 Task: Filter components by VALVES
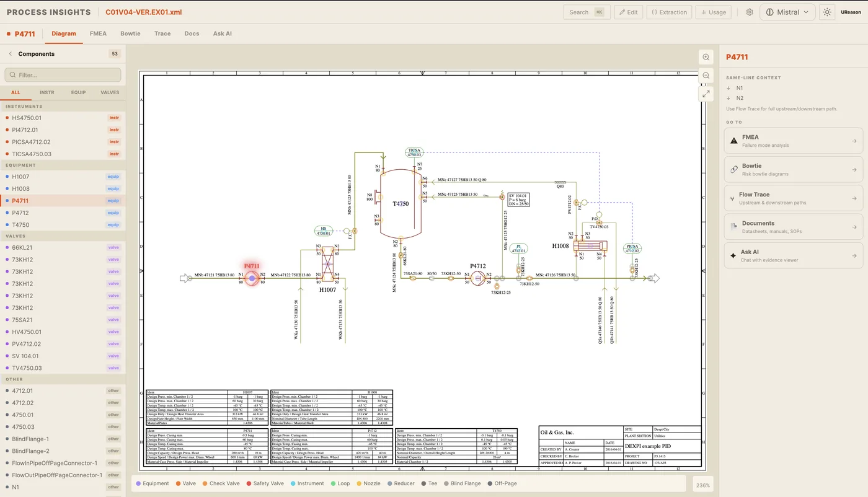[110, 92]
